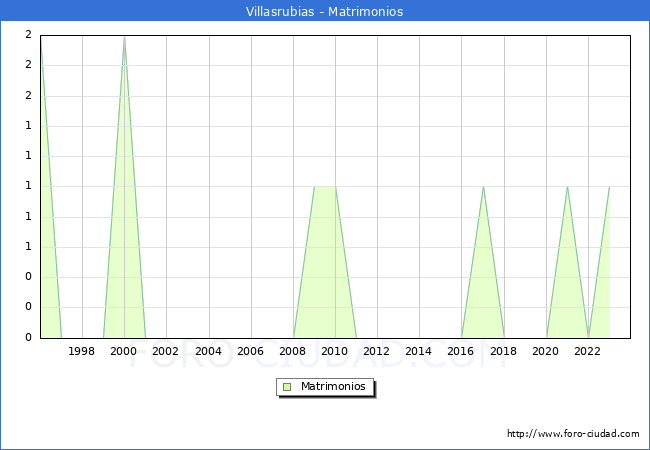Click the peak data point at year 2017
This screenshot has height=450, width=650.
point(483,187)
